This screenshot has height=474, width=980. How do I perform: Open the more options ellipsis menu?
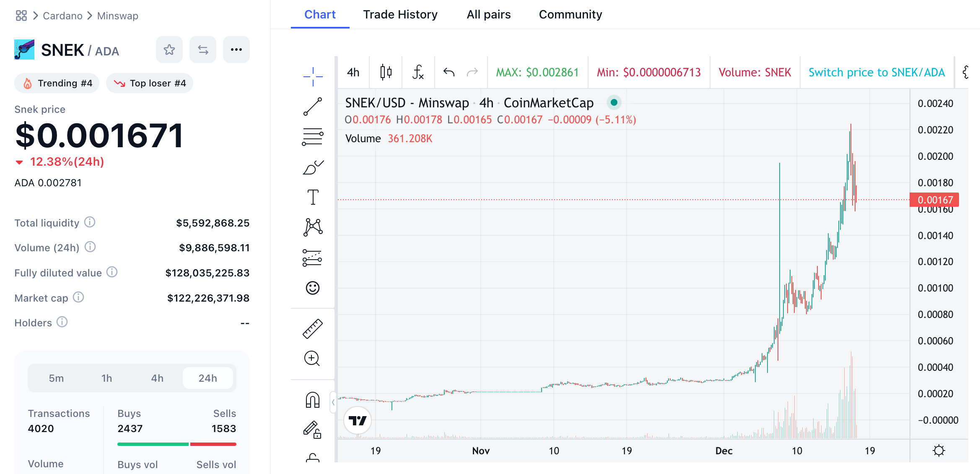pyautogui.click(x=236, y=49)
